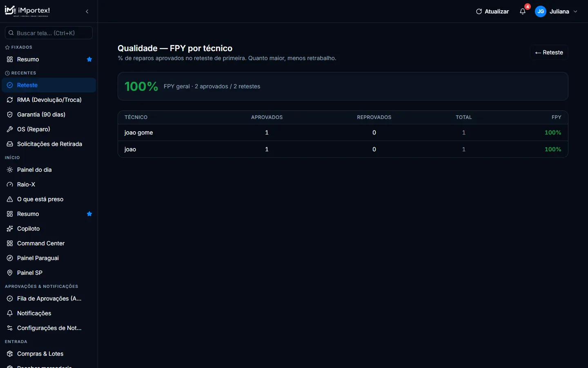The image size is (588, 368).
Task: Click the FPY column header
Action: [556, 117]
